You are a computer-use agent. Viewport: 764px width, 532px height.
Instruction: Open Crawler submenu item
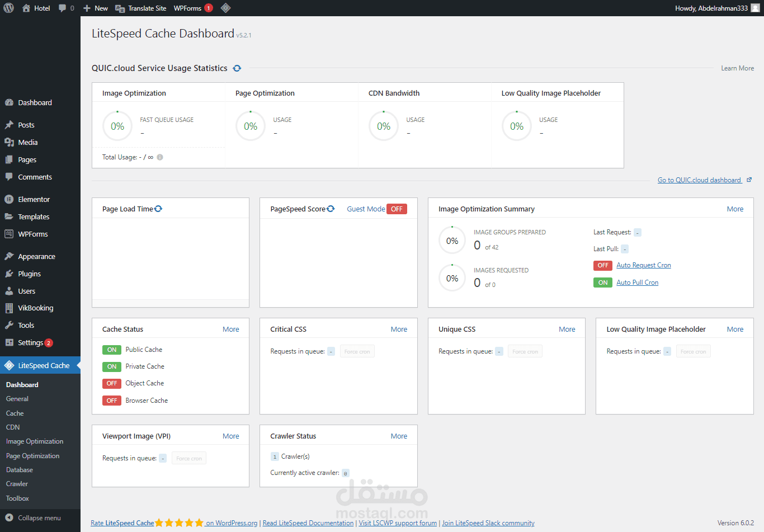point(17,484)
